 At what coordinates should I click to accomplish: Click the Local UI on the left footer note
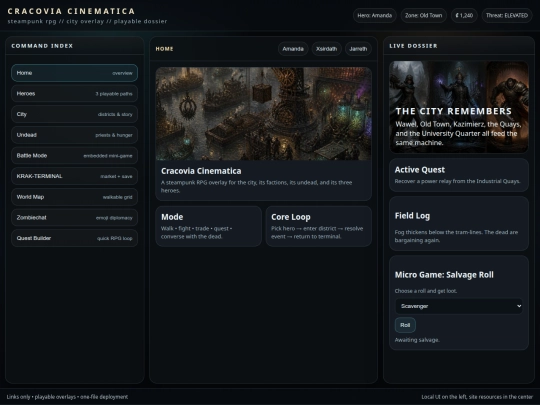477,397
